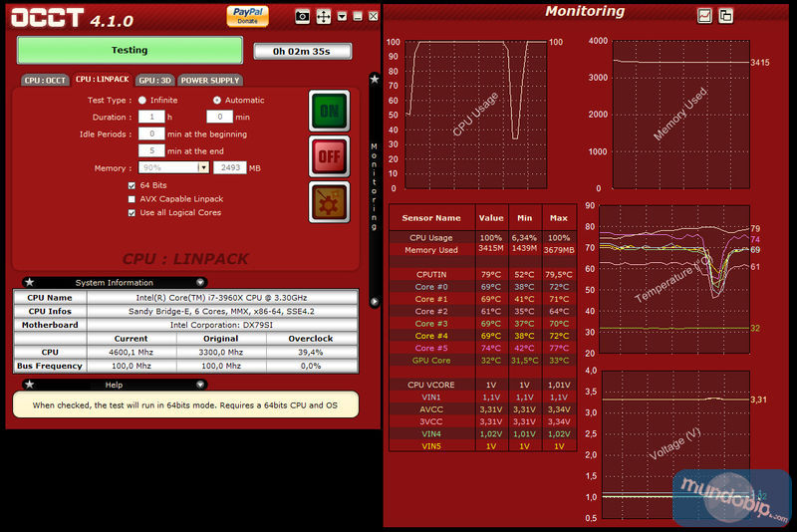
Task: Toggle Use all Logical Cores checkbox
Action: pos(132,213)
